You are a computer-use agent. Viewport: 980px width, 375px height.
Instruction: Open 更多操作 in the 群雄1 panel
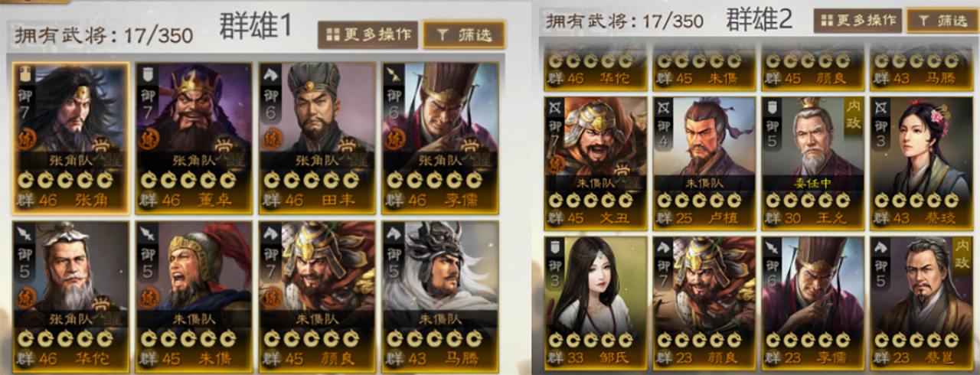pyautogui.click(x=367, y=34)
